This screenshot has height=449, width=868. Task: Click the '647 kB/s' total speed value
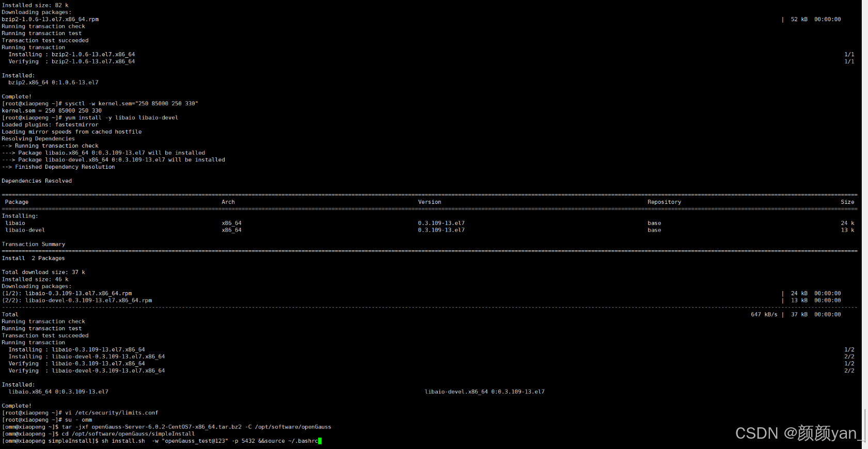764,315
